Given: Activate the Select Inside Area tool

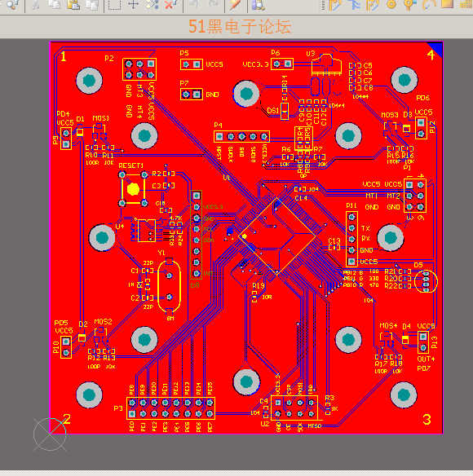Looking at the screenshot, I should (114, 4).
